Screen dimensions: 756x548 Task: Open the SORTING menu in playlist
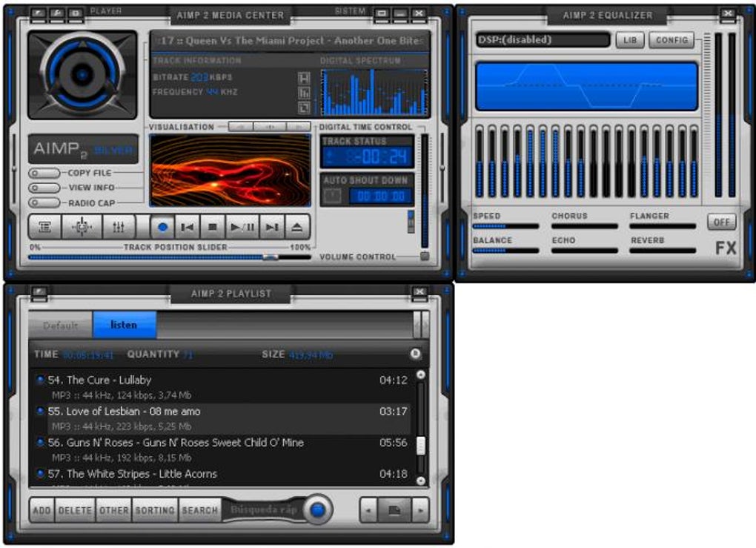155,510
